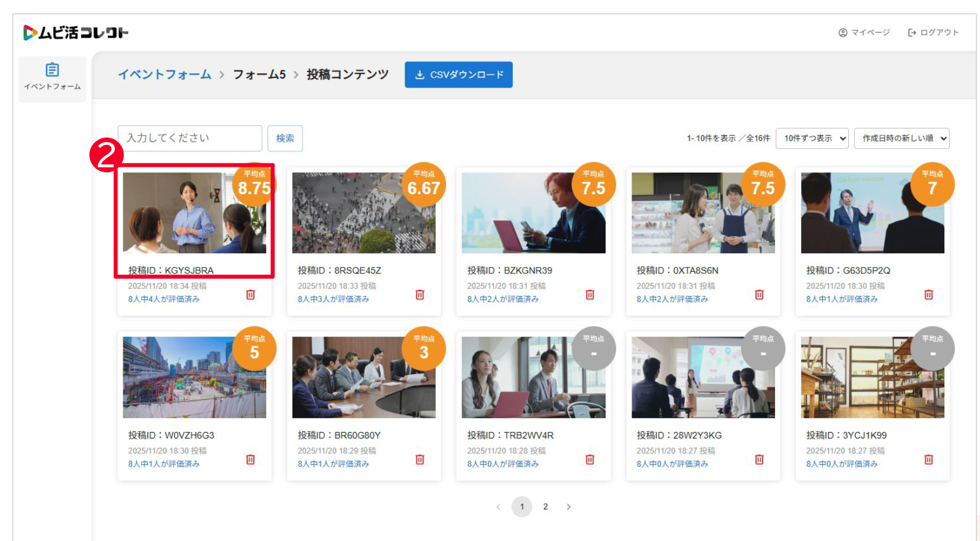Delete post BZKGNR39 with trash icon

pyautogui.click(x=590, y=295)
